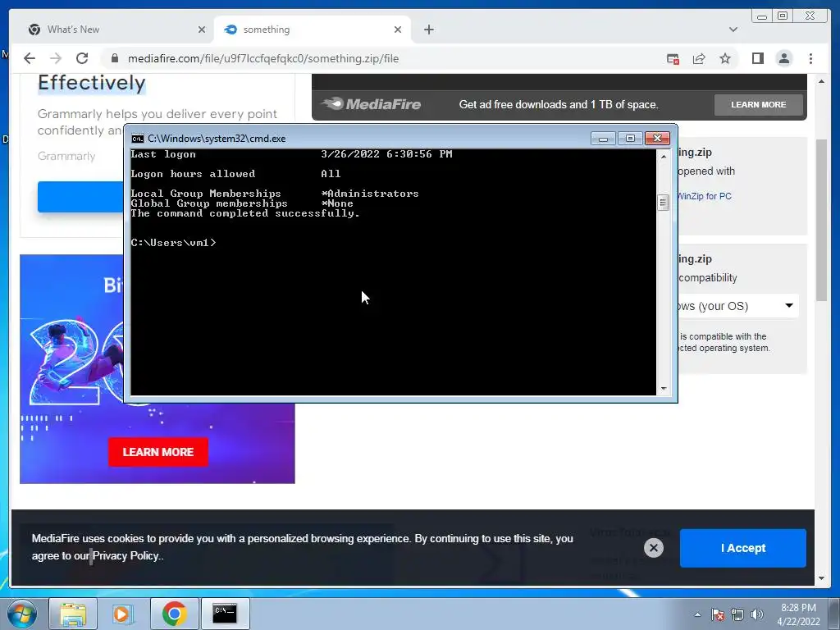Click the share page icon

click(699, 59)
